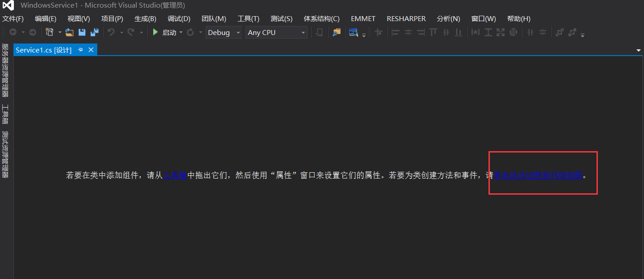Click the Navigate Forward arrow icon
Image resolution: width=644 pixels, height=279 pixels.
pos(33,32)
